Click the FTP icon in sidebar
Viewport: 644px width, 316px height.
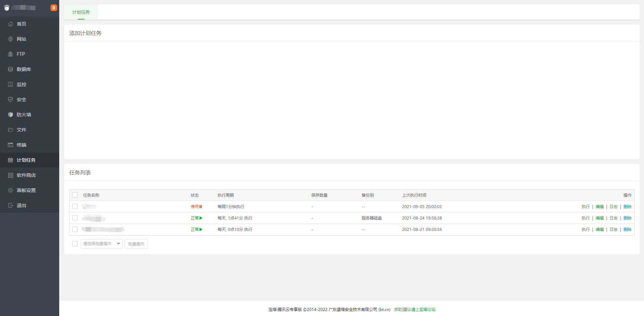tap(10, 54)
